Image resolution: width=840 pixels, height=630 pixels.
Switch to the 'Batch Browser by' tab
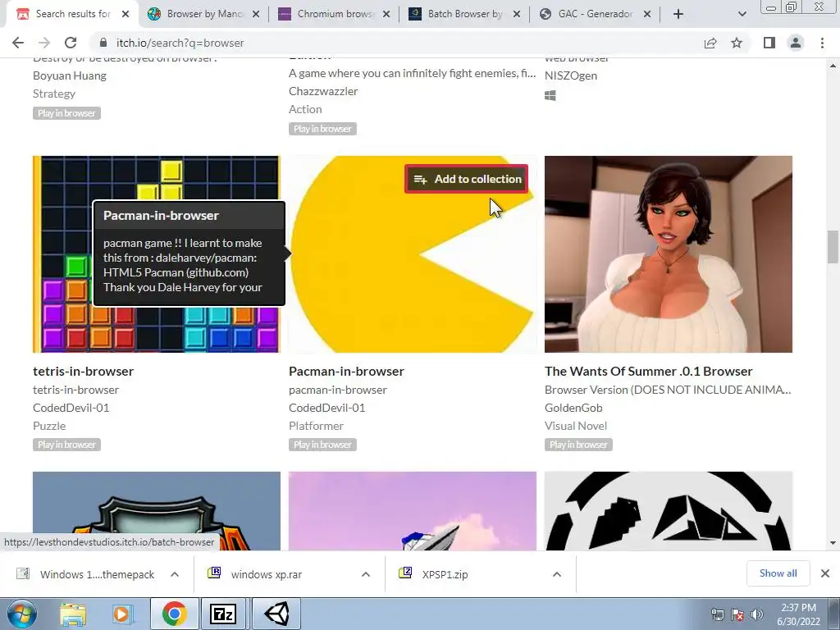click(464, 14)
